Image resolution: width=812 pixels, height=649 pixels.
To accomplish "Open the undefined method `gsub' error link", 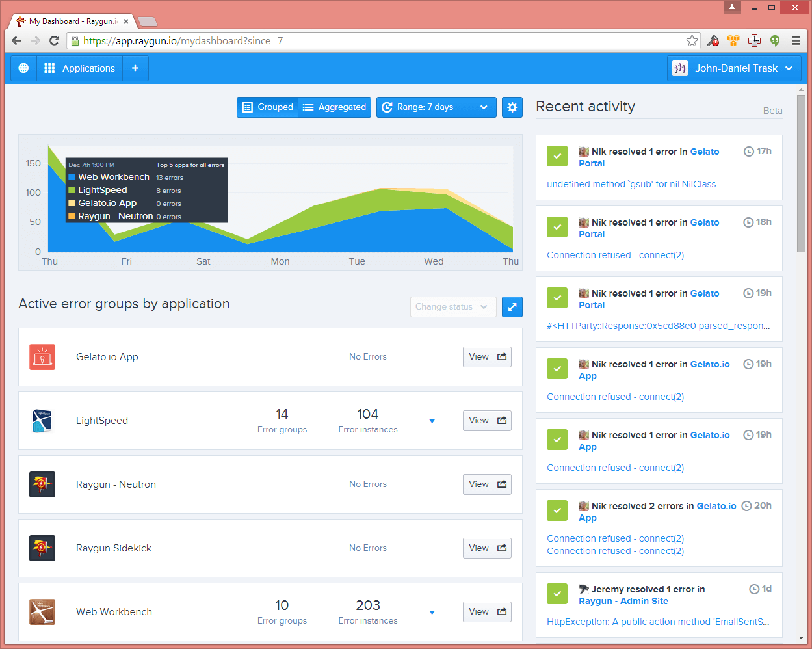I will (631, 184).
